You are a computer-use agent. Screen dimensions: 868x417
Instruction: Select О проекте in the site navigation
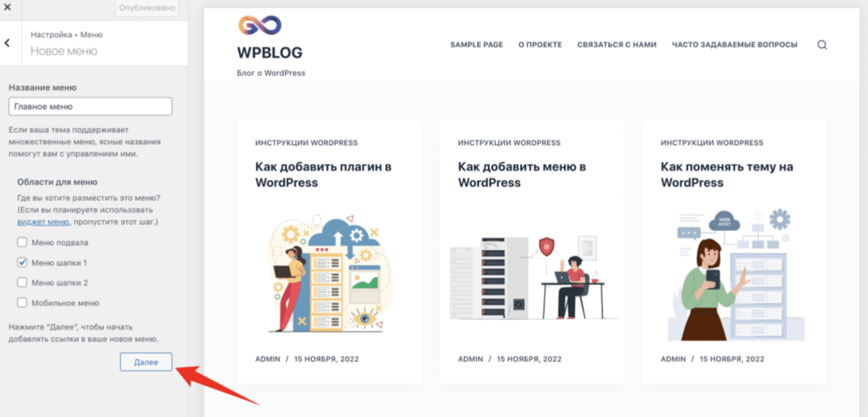pos(540,45)
